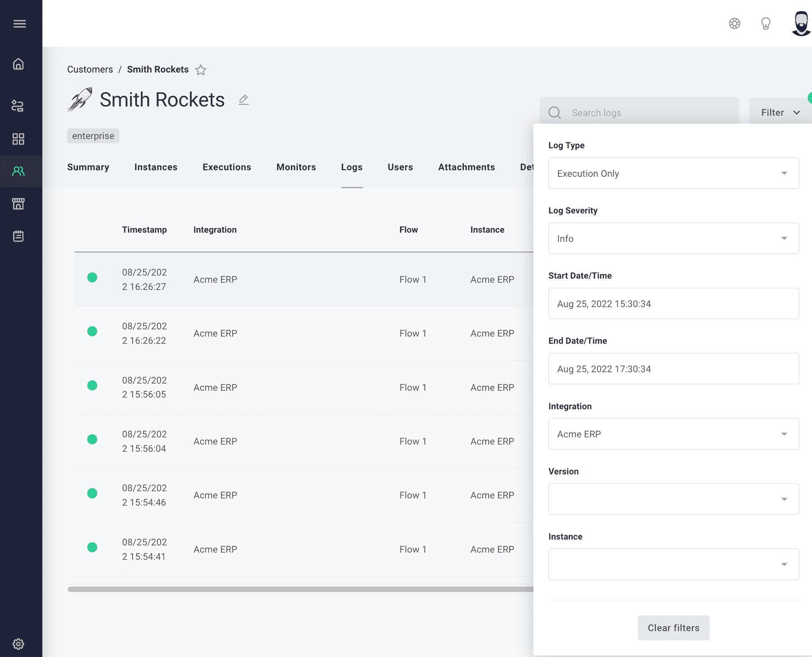Click the Smith Rockets rocket logo
The width and height of the screenshot is (812, 657).
tap(80, 99)
